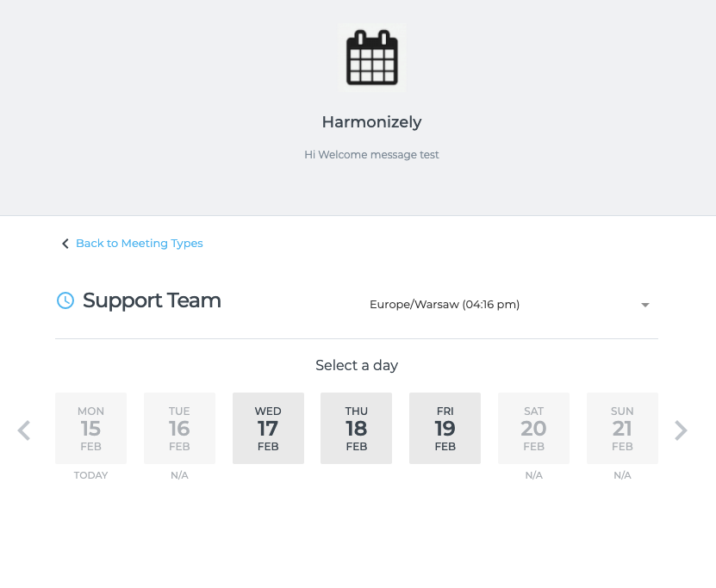Expand timezone list with the caret arrow

click(x=644, y=305)
